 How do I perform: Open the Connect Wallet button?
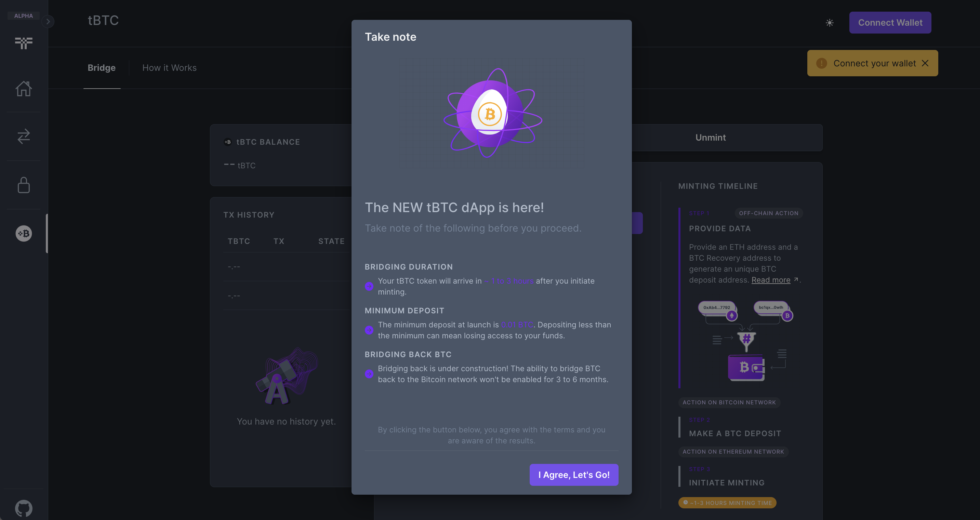pos(890,23)
